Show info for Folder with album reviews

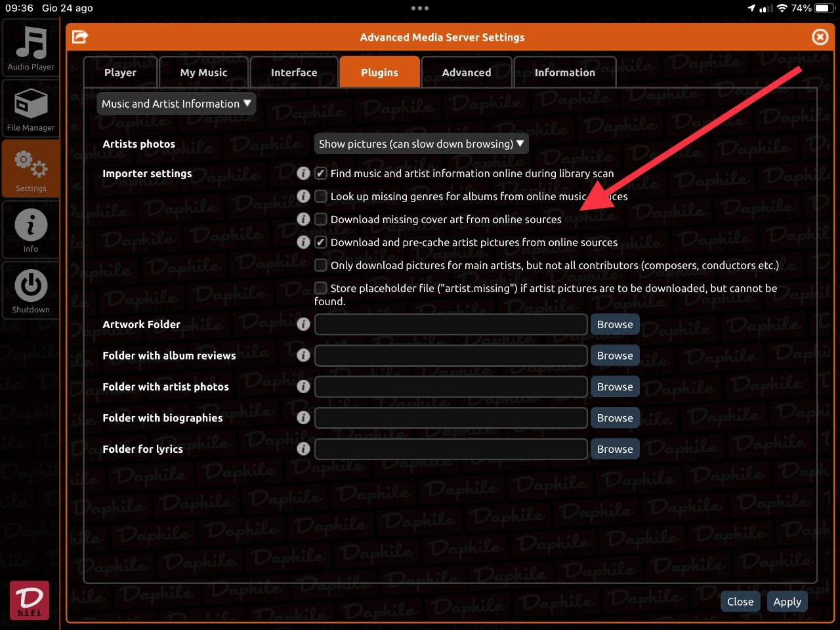303,355
